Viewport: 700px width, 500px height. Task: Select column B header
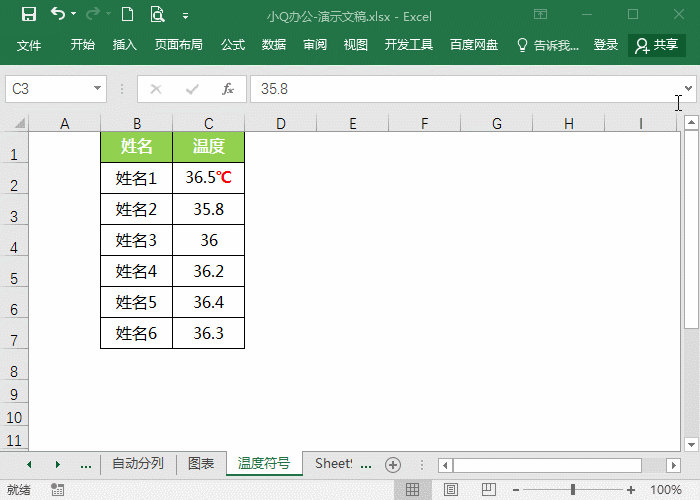[x=137, y=123]
